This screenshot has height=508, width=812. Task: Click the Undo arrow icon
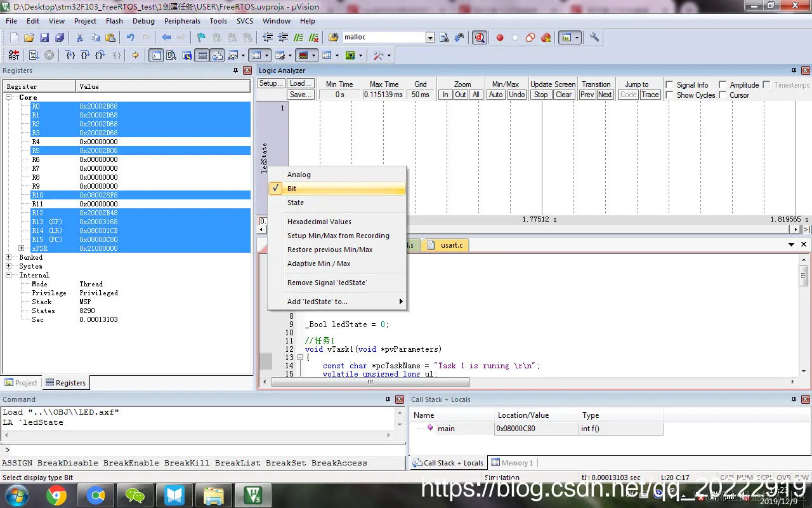[130, 37]
